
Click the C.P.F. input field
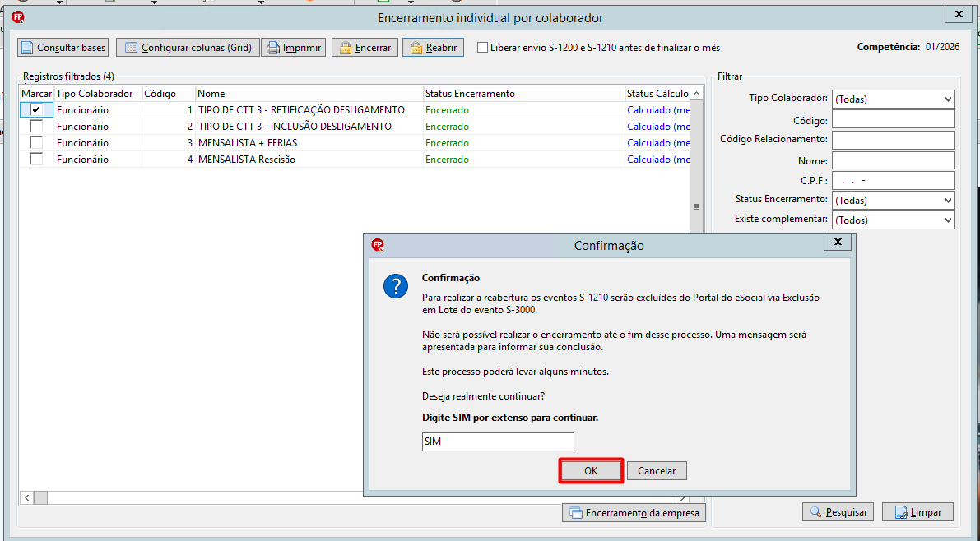tap(893, 181)
